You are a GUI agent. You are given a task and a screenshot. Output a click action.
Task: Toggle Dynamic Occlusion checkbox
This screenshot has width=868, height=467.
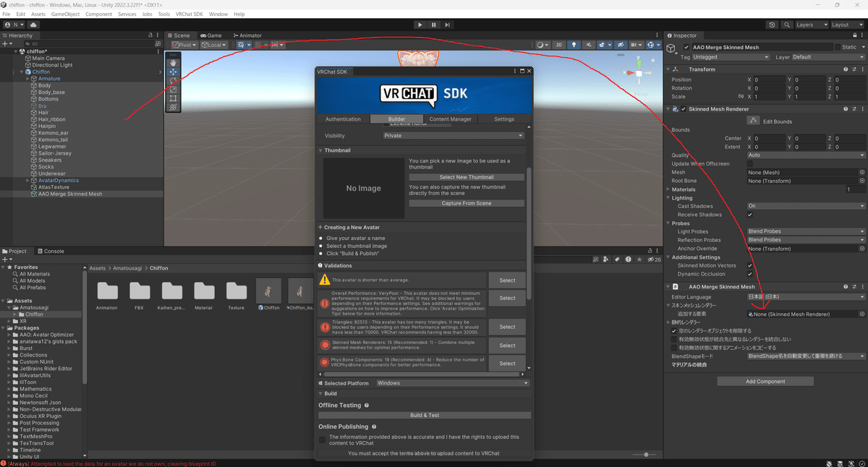click(749, 274)
